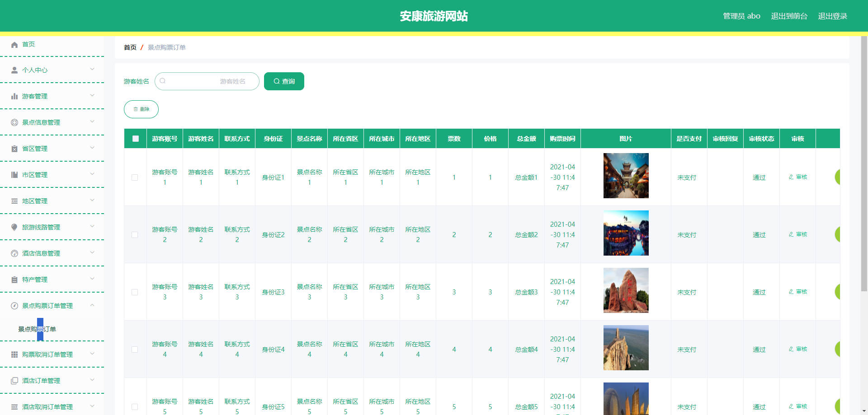Click the 审核 edit icon in row 5
The image size is (868, 415).
pos(791,406)
